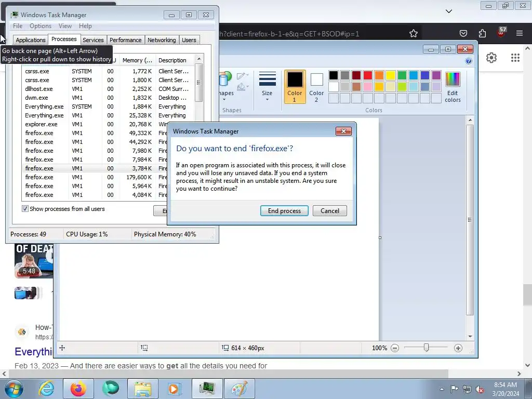
Task: Open the Windows Explorer folder taskbar icon
Action: [142, 389]
